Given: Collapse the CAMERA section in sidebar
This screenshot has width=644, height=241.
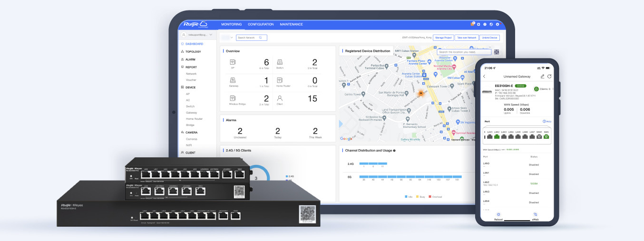Looking at the screenshot, I should tap(191, 133).
